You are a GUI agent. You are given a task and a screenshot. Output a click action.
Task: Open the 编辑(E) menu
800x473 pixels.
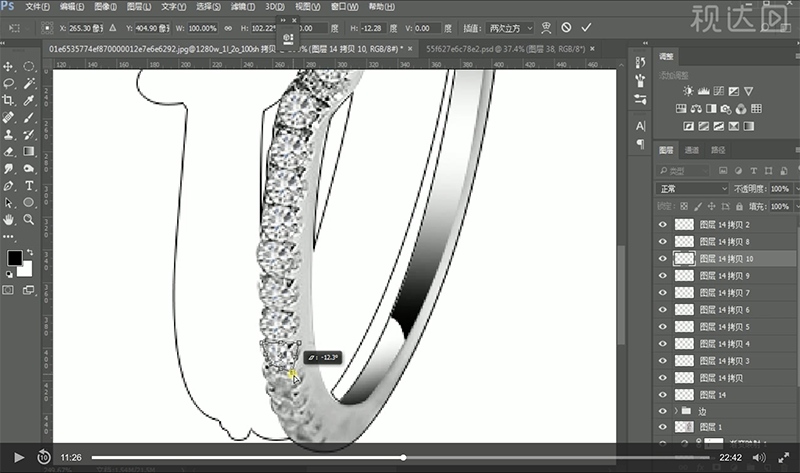coord(72,7)
